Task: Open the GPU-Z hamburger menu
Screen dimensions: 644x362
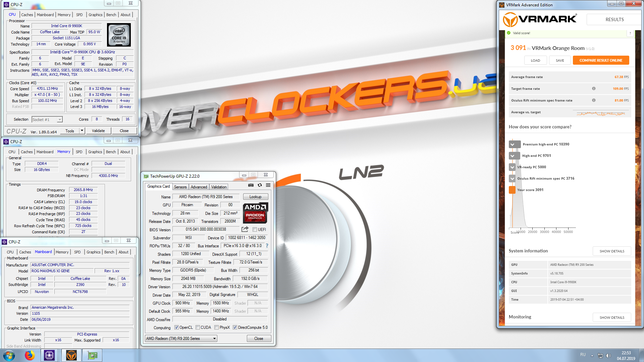Action: coord(268,185)
